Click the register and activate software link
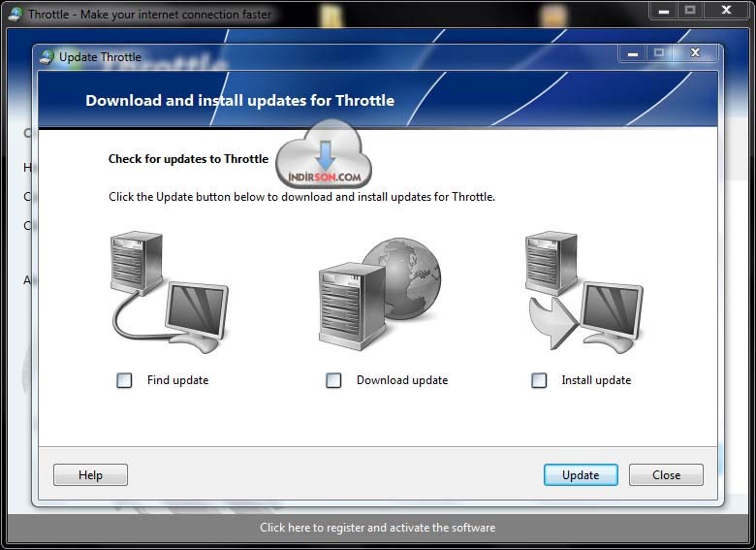 [378, 528]
